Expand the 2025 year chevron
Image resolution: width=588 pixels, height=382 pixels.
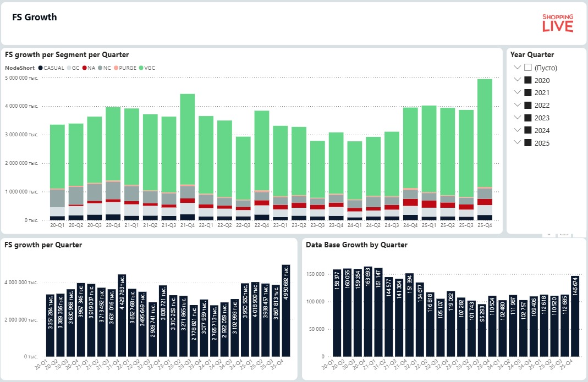tap(518, 142)
